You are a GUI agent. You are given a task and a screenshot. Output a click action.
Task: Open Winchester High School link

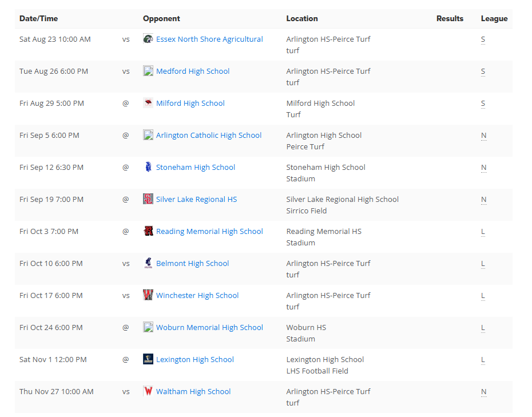[197, 296]
